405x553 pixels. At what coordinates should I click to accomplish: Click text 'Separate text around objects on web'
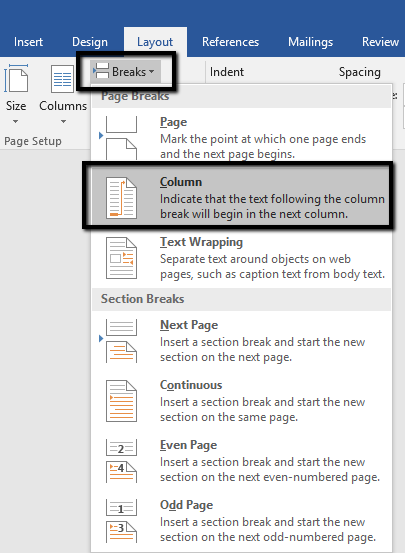pos(255,259)
